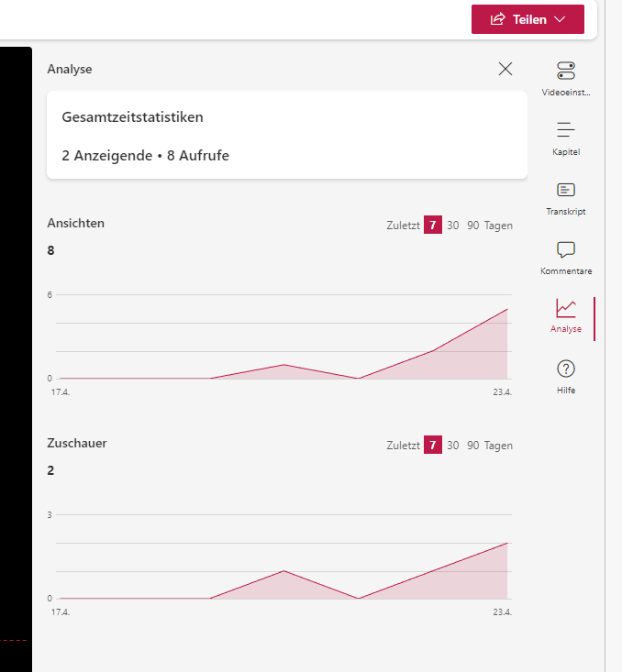Open the Kommentare panel
Viewport: 622px width, 672px height.
tap(566, 258)
